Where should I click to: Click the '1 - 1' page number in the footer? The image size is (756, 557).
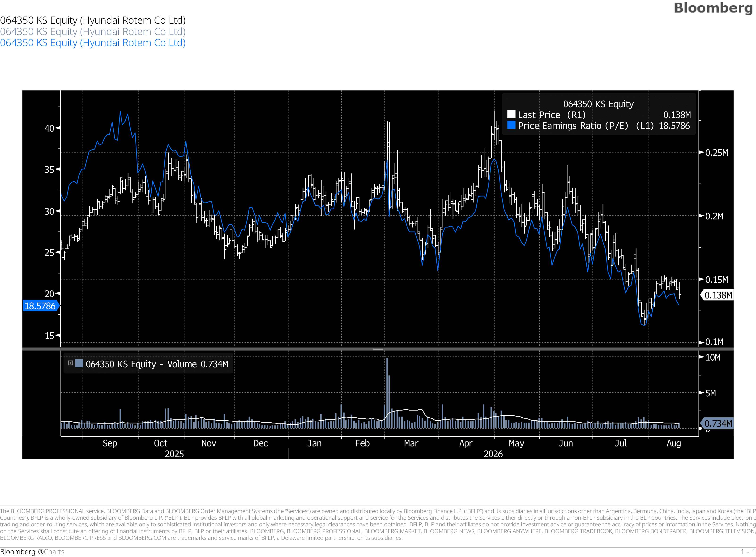tap(748, 552)
